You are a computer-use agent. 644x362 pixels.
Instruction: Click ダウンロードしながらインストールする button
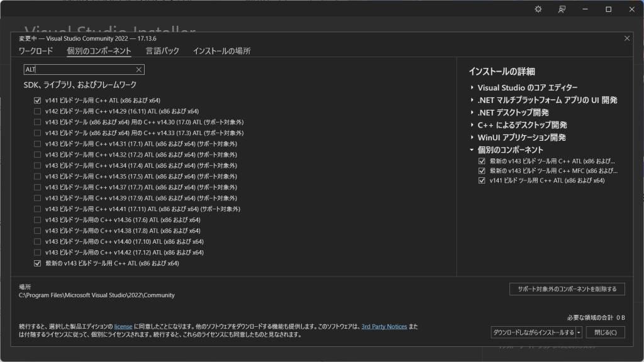(533, 332)
